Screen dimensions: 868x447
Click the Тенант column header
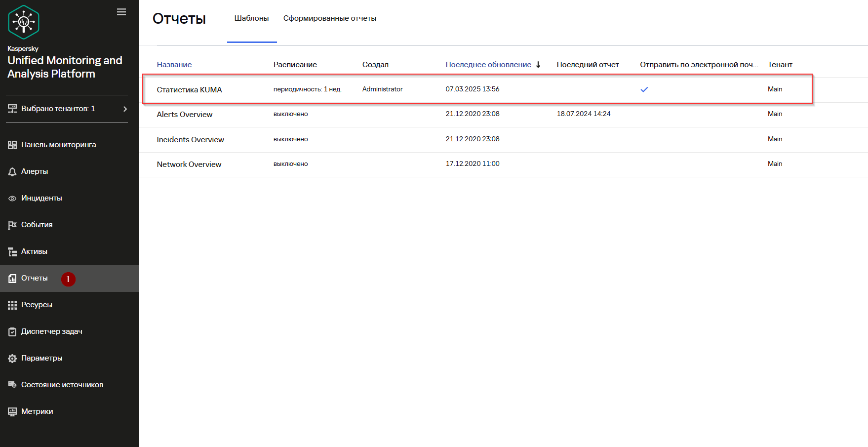click(x=780, y=65)
